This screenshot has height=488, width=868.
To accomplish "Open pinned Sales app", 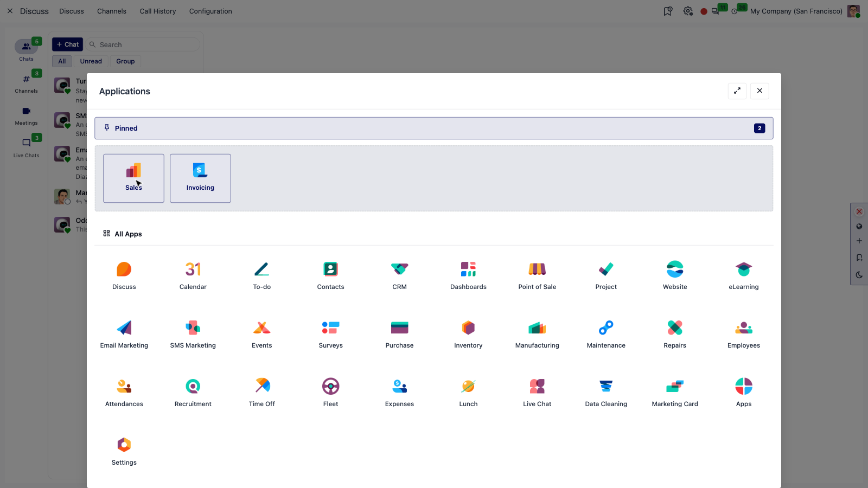I will coord(133,178).
